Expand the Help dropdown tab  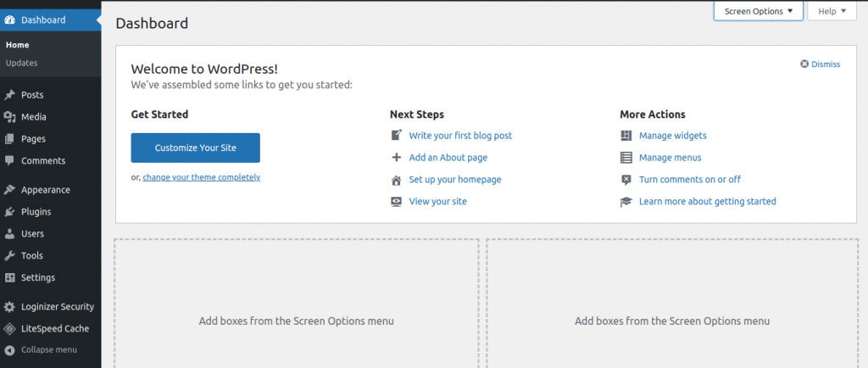coord(832,11)
